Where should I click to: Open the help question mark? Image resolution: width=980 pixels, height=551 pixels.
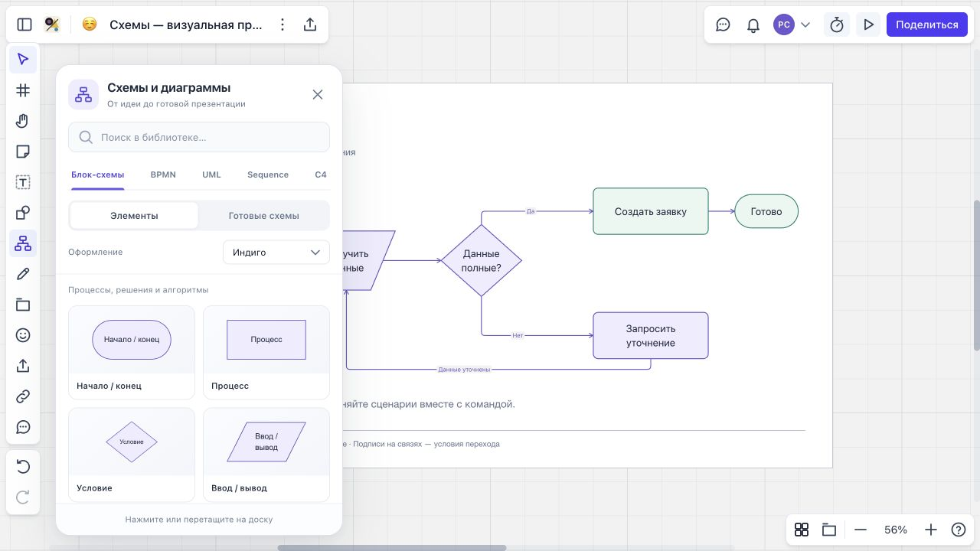(x=958, y=530)
